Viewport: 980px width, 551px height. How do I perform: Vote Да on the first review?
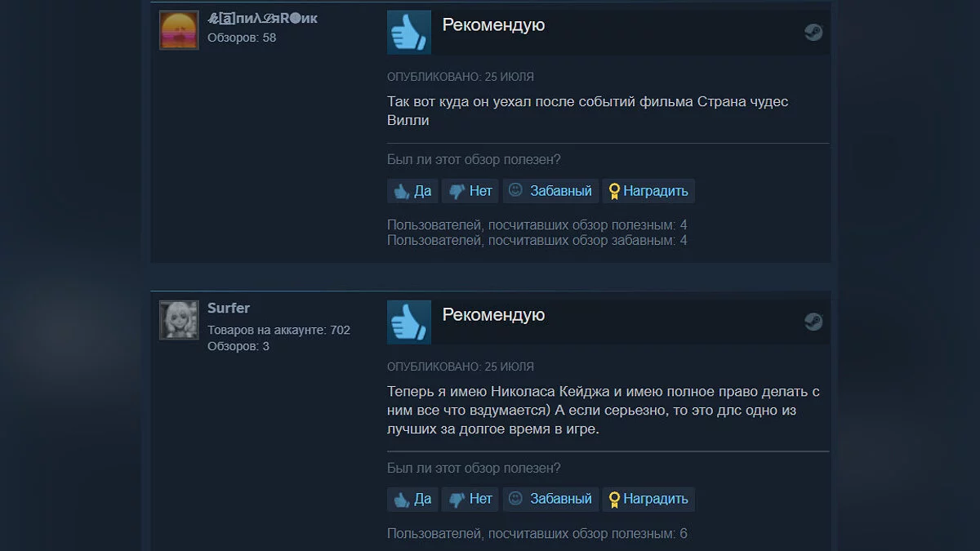tap(412, 191)
